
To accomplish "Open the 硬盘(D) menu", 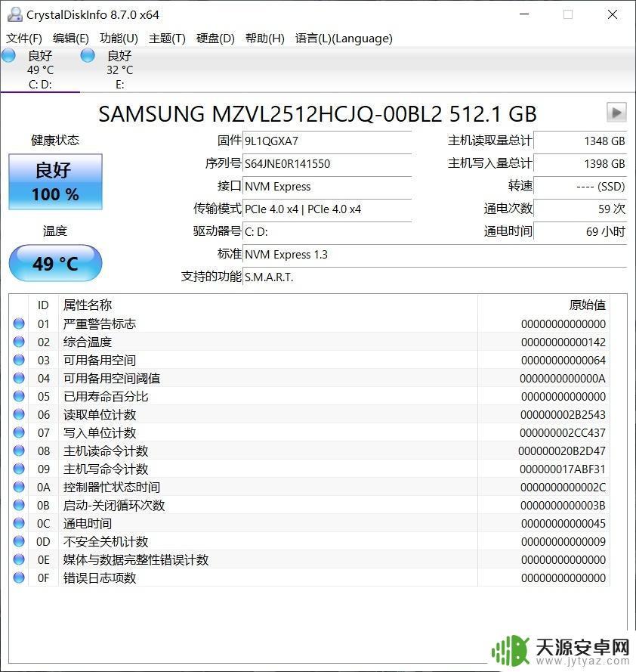I will click(215, 39).
